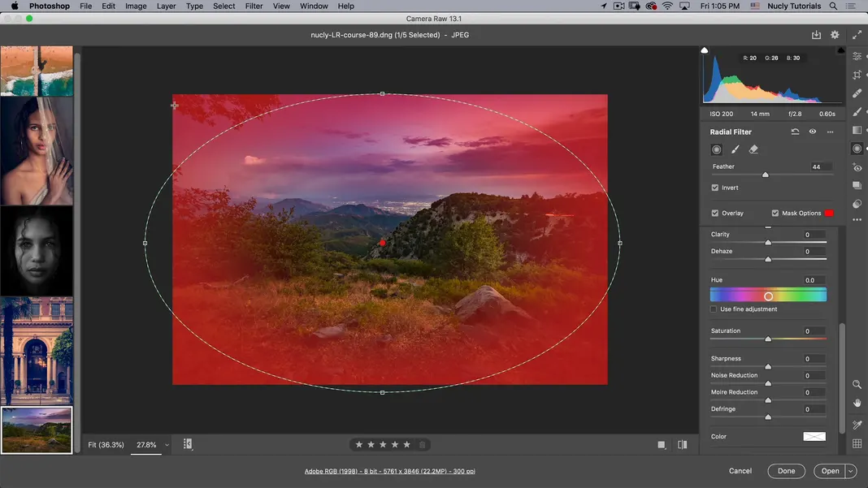
Task: Click Fit (36.3%) zoom button
Action: (x=106, y=445)
